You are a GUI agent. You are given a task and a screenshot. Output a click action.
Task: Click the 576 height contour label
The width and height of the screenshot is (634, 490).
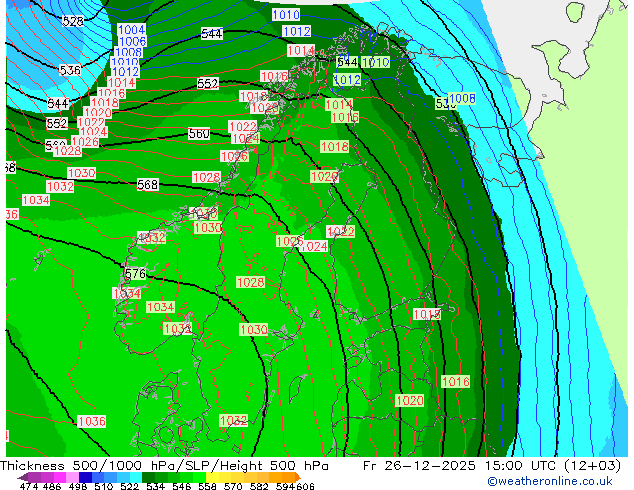pyautogui.click(x=135, y=274)
